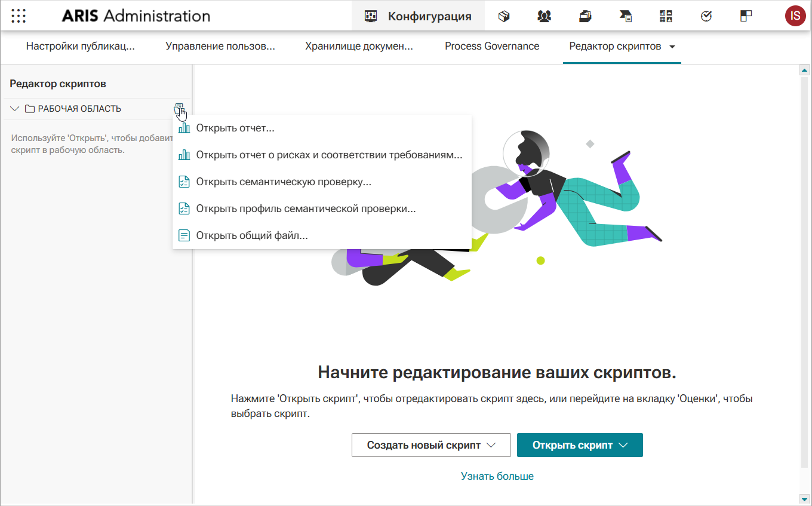This screenshot has height=506, width=812.
Task: Click the open-script icon beside РАБОЧАЯ ОБЛАСТЬ
Action: (x=179, y=109)
